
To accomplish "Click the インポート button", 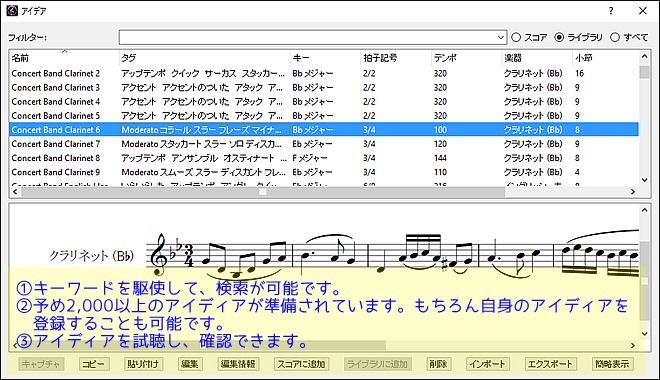I will click(x=488, y=364).
